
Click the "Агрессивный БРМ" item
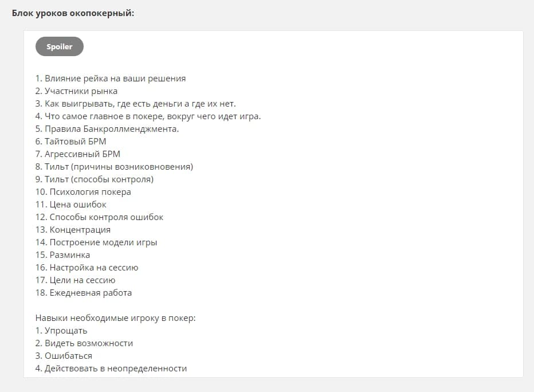pos(78,154)
